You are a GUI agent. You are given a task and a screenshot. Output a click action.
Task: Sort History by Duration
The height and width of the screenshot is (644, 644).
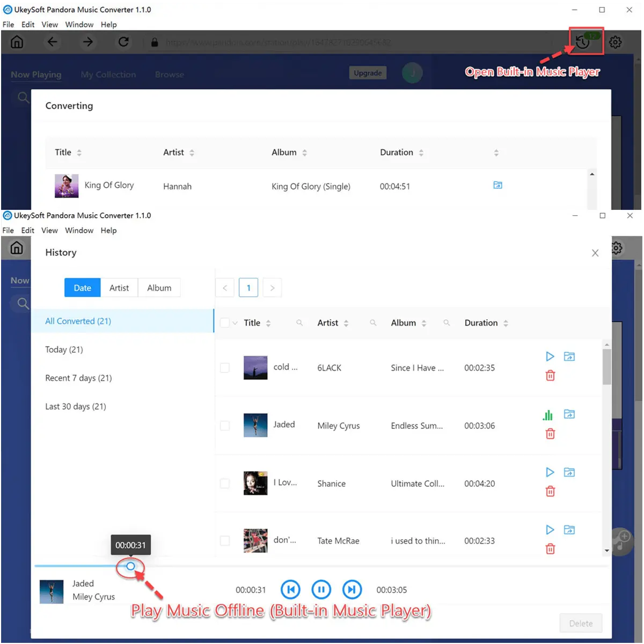click(x=506, y=323)
